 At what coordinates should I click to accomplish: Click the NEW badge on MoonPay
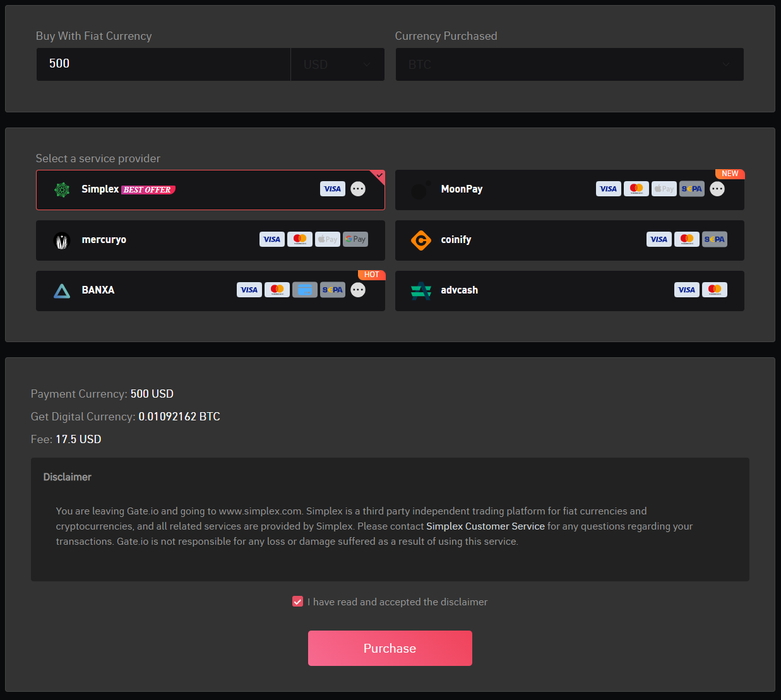(x=730, y=174)
